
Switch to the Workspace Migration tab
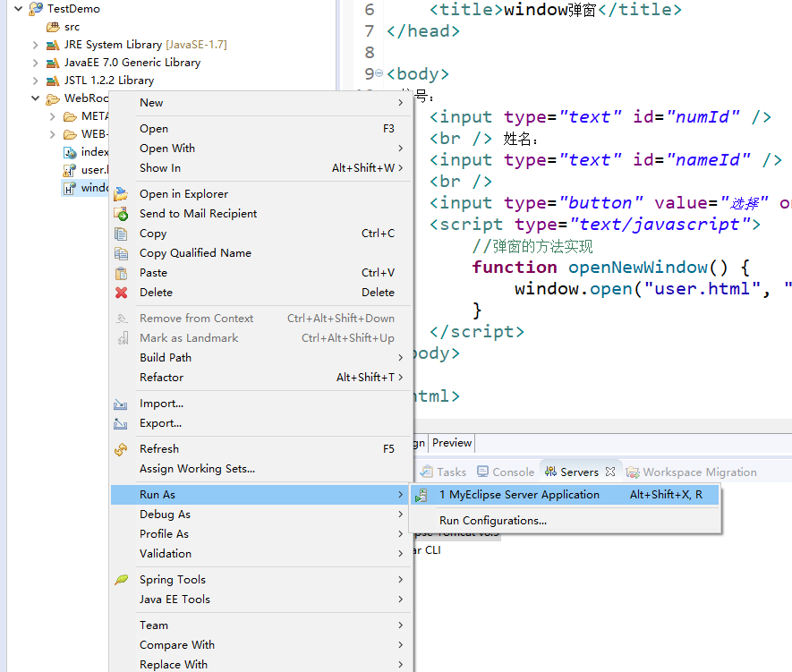[x=691, y=472]
